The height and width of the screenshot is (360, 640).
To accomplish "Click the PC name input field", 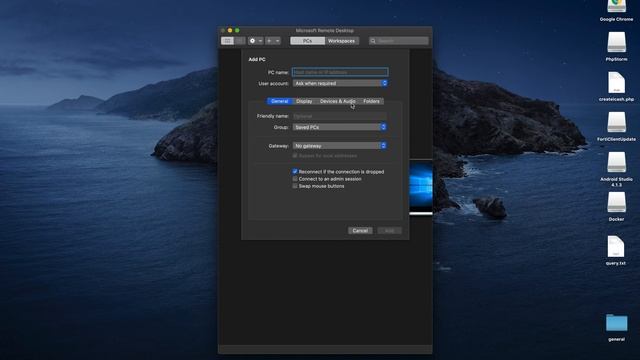I will click(x=340, y=72).
